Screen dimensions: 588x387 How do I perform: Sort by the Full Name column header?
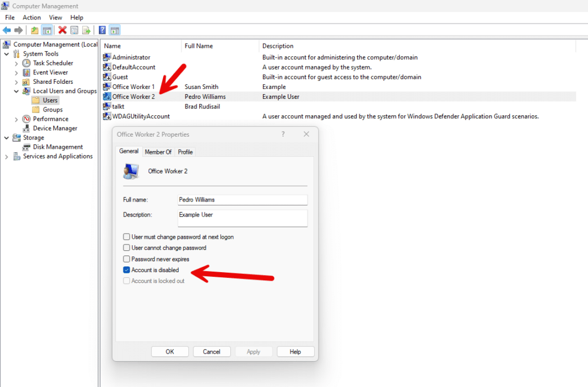point(220,46)
